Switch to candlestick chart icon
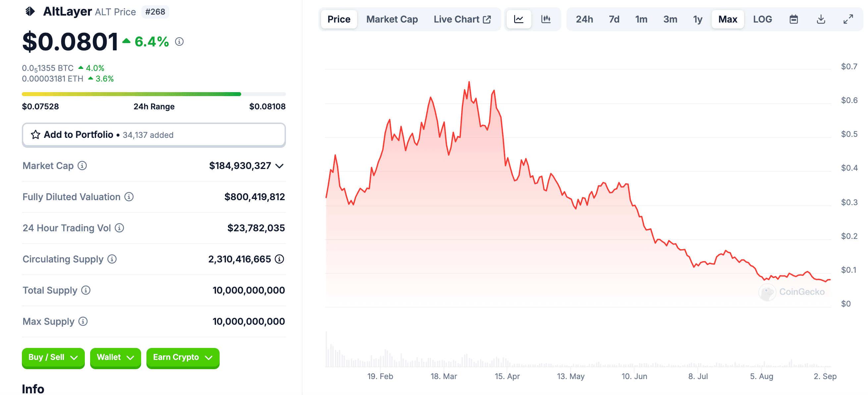868x395 pixels. 546,19
